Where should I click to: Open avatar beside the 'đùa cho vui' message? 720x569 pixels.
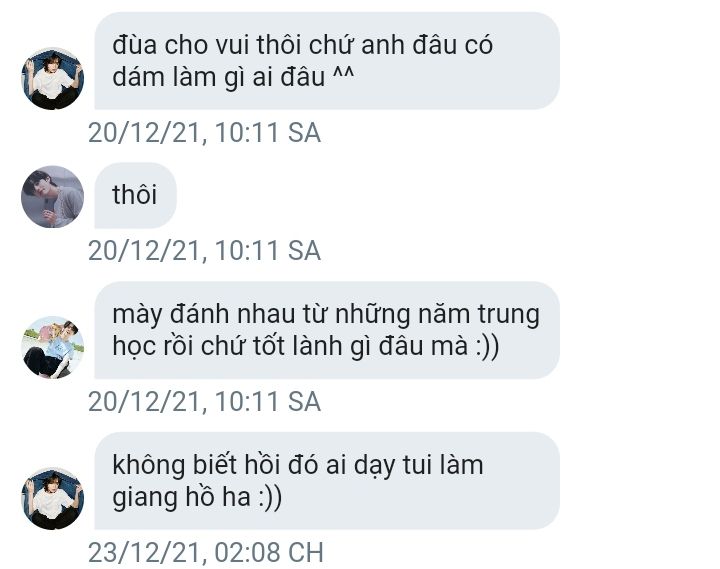point(52,79)
